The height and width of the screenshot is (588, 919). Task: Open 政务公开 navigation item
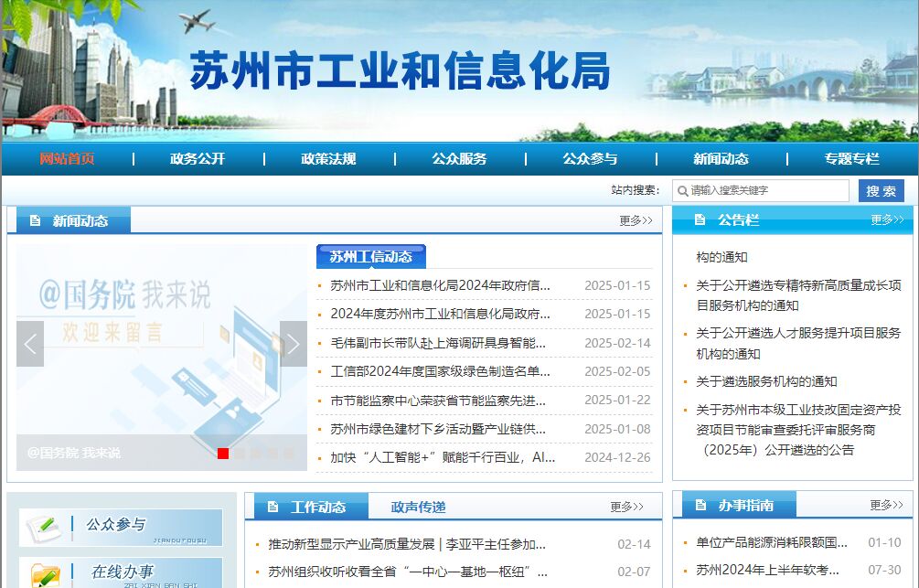coord(198,159)
